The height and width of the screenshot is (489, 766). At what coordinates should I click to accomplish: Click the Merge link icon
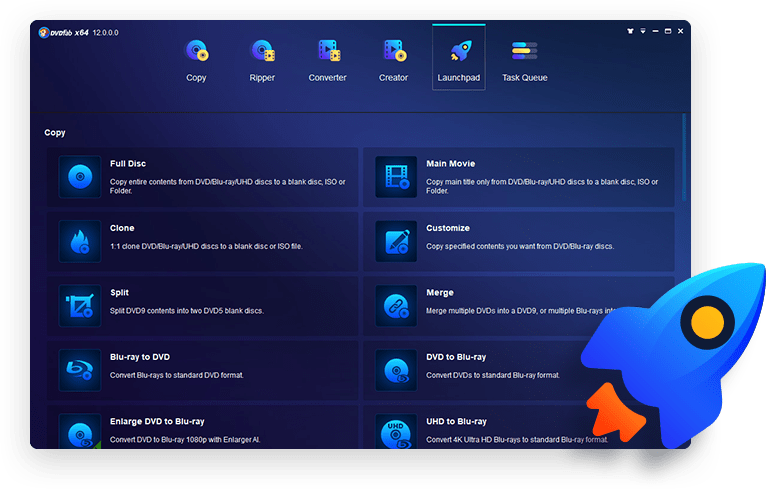(396, 306)
